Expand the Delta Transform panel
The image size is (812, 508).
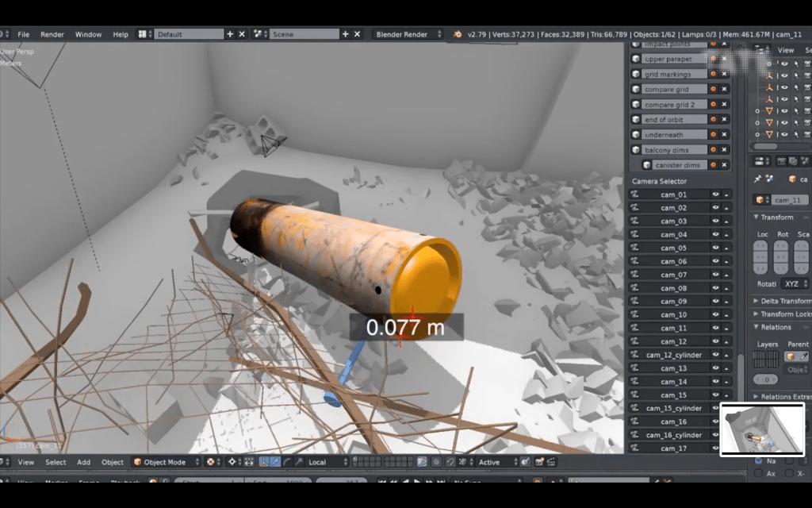781,301
